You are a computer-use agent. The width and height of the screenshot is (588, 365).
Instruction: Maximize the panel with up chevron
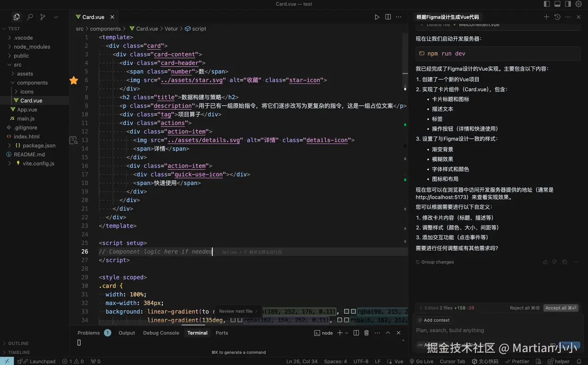pyautogui.click(x=388, y=333)
